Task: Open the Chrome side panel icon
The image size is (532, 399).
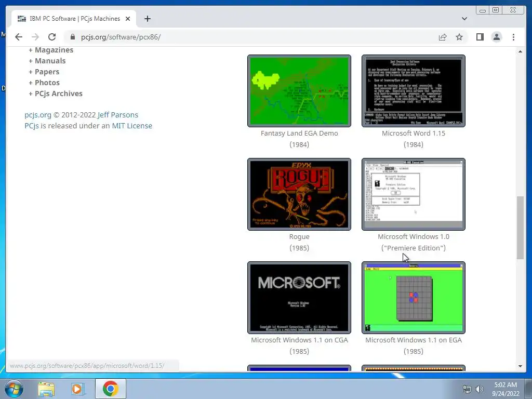Action: pos(480,37)
